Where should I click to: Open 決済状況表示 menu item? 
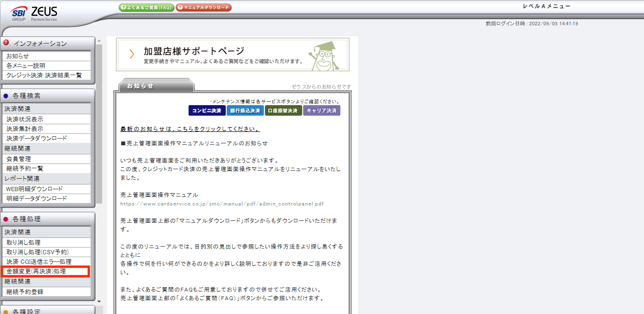pyautogui.click(x=46, y=119)
